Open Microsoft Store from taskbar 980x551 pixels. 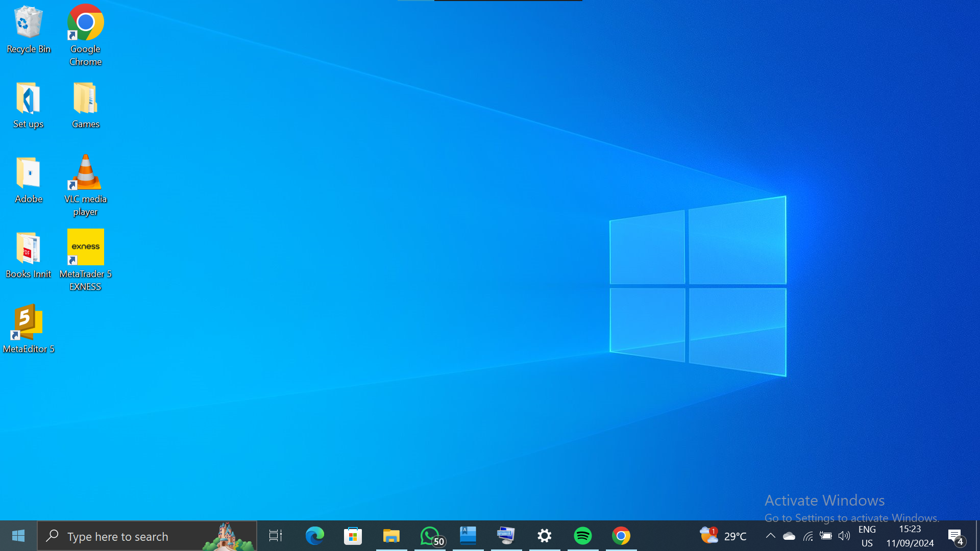[x=353, y=536]
